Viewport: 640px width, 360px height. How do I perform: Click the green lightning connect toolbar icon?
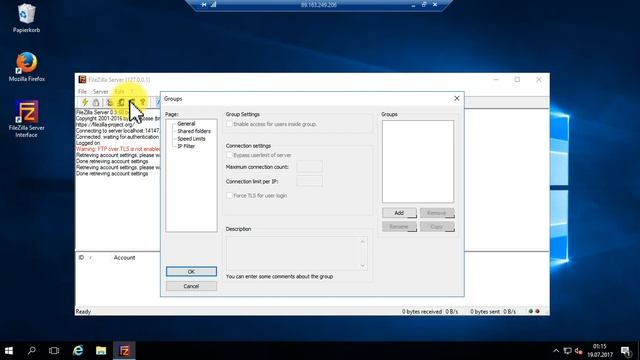coord(85,102)
